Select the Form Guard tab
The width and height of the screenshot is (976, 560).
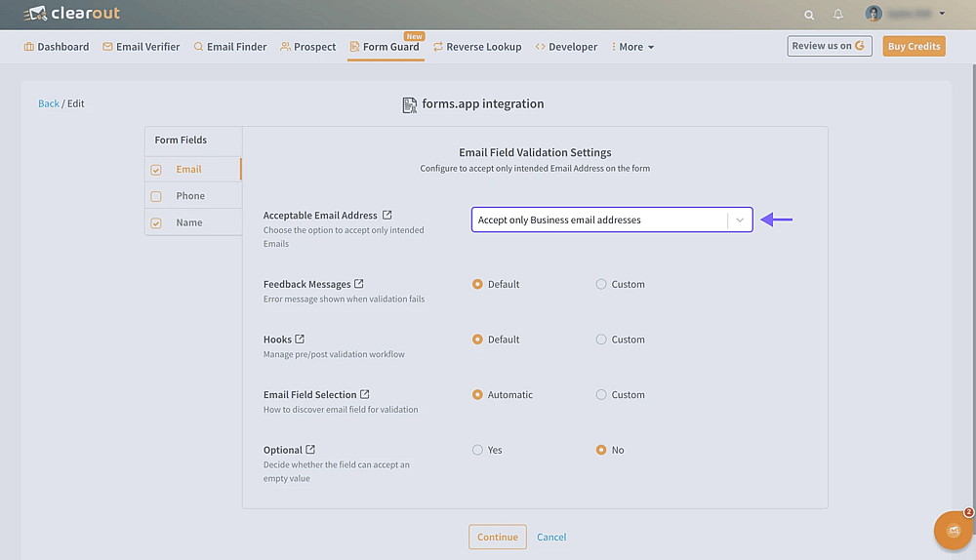pyautogui.click(x=385, y=47)
